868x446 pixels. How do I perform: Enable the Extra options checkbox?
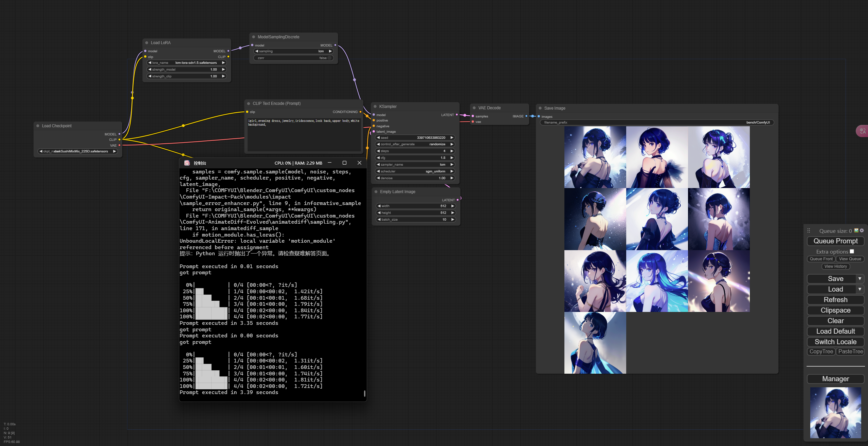point(852,252)
